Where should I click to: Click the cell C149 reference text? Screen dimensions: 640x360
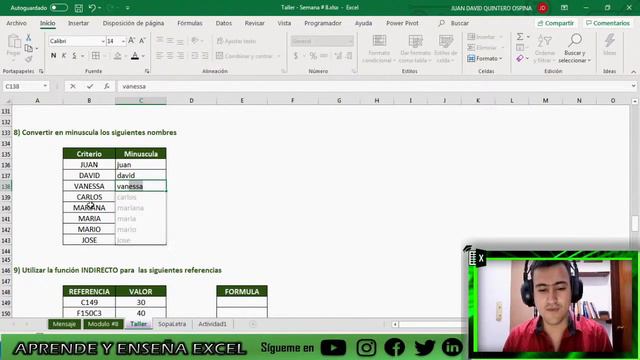click(89, 302)
